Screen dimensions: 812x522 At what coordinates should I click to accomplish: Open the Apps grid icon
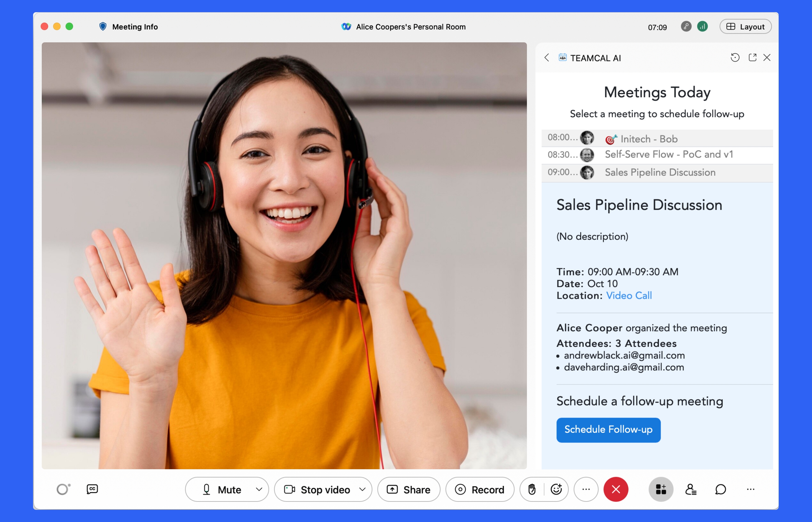point(661,489)
